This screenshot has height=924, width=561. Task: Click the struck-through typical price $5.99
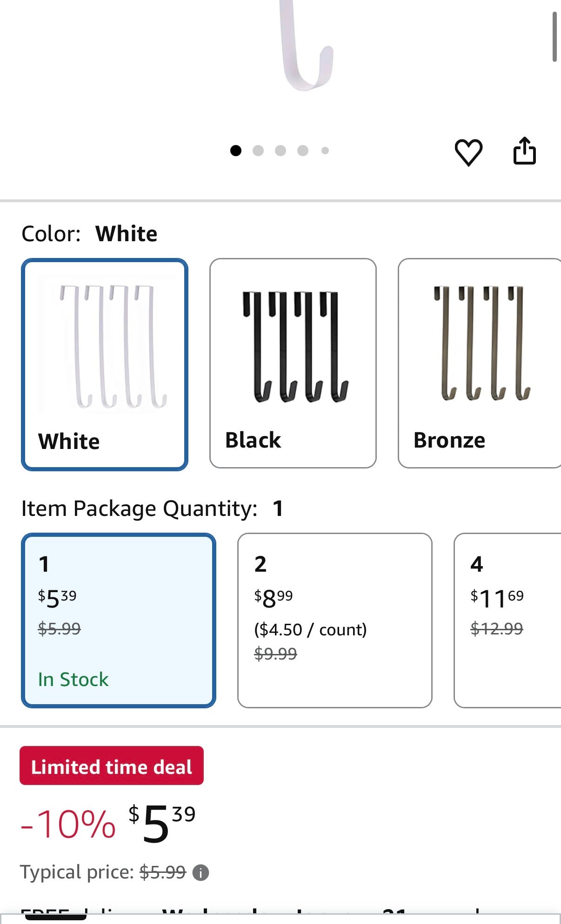(163, 872)
